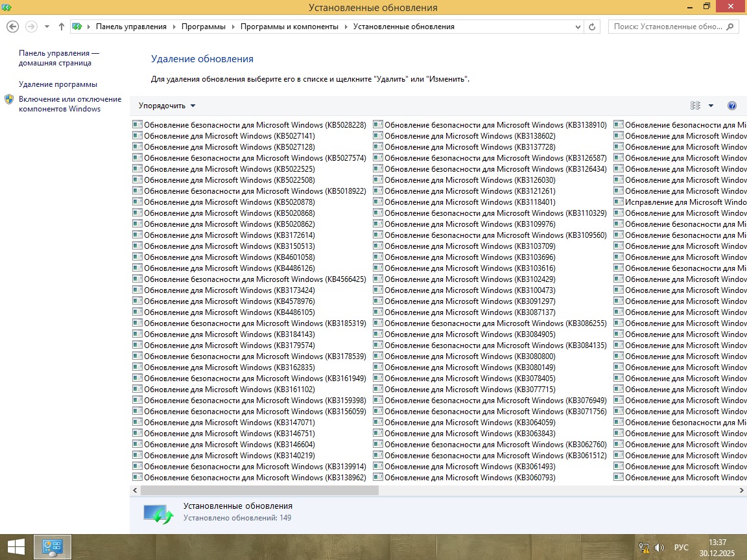Screen dimensions: 747x560
Task: Click the Up one level arrow
Action: coord(62,27)
